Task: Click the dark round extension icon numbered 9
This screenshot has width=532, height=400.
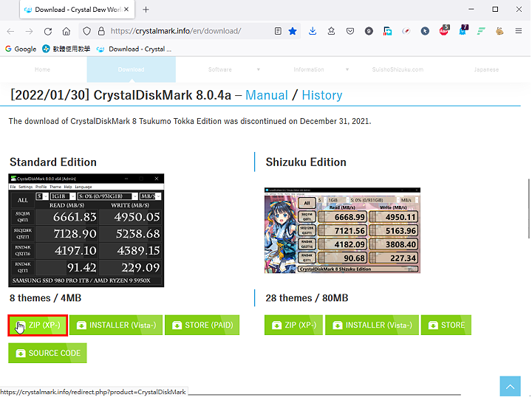Action: click(x=369, y=31)
